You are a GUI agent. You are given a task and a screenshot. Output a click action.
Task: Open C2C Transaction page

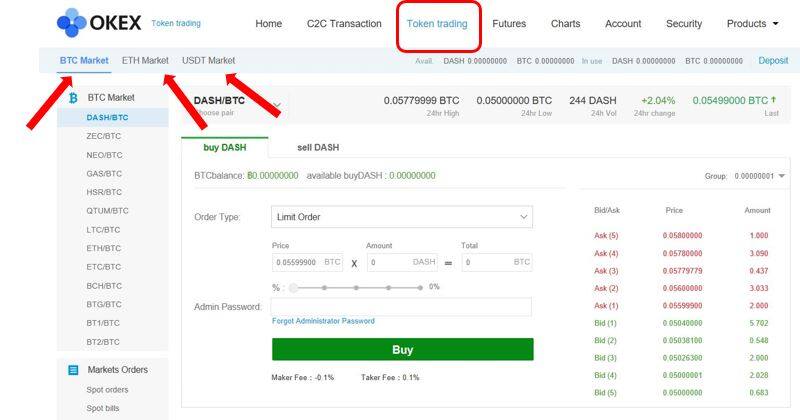pyautogui.click(x=344, y=23)
